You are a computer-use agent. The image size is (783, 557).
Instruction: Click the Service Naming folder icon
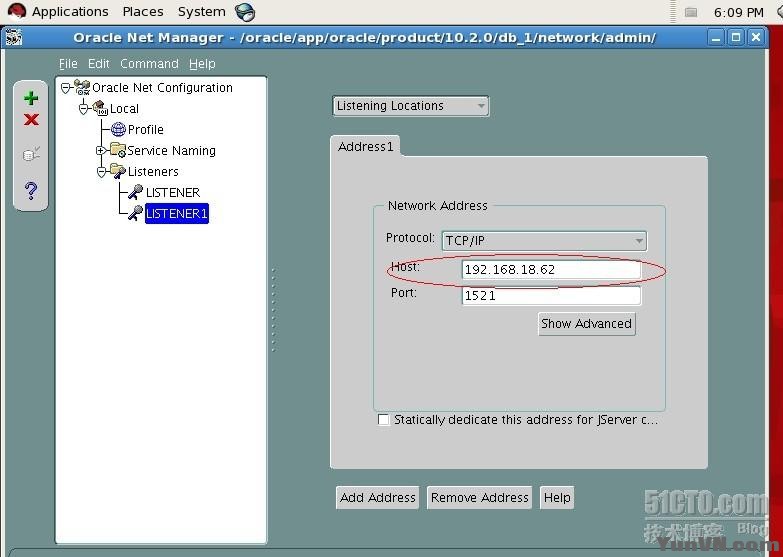(x=118, y=150)
